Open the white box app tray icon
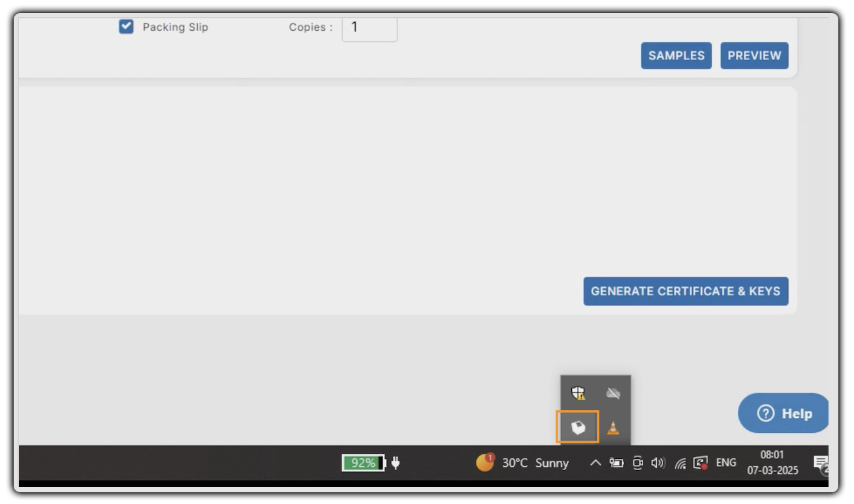This screenshot has height=504, width=854. (578, 428)
